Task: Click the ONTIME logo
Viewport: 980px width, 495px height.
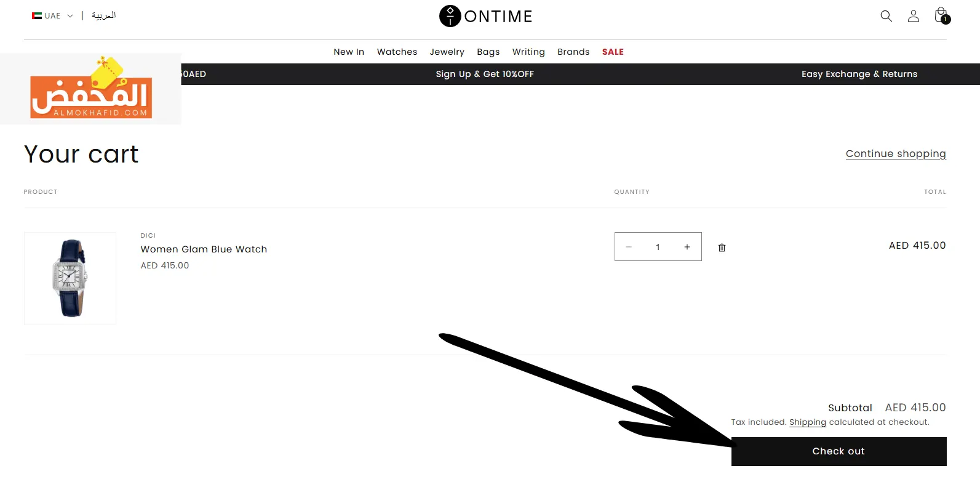Action: 485,16
